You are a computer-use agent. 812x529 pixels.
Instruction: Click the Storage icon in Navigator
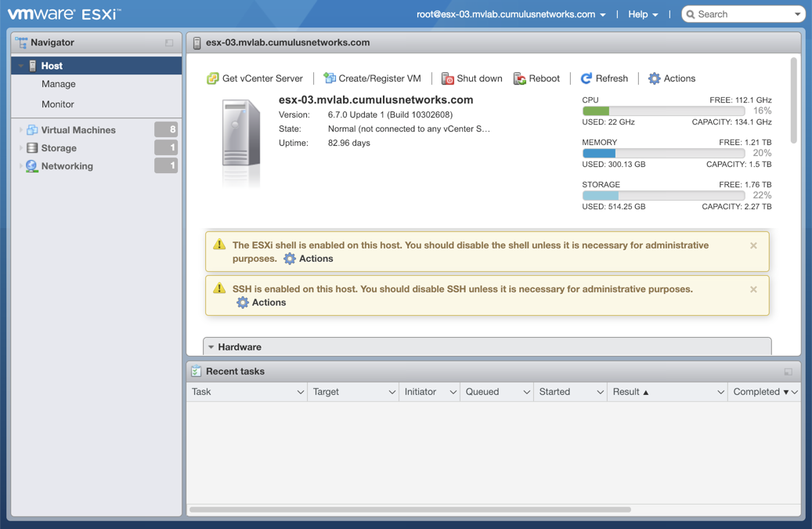click(x=32, y=148)
